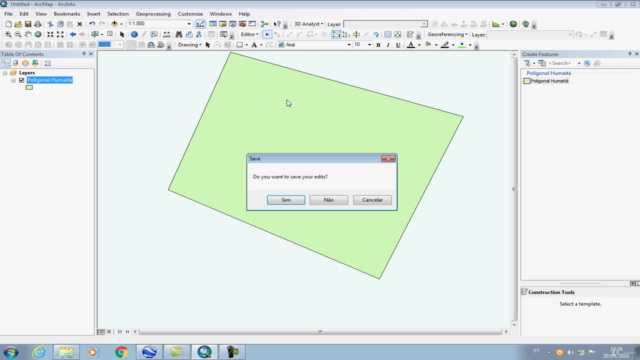The image size is (640, 360).
Task: Select the Edit tool arrow next to Editor
Action: [267, 35]
